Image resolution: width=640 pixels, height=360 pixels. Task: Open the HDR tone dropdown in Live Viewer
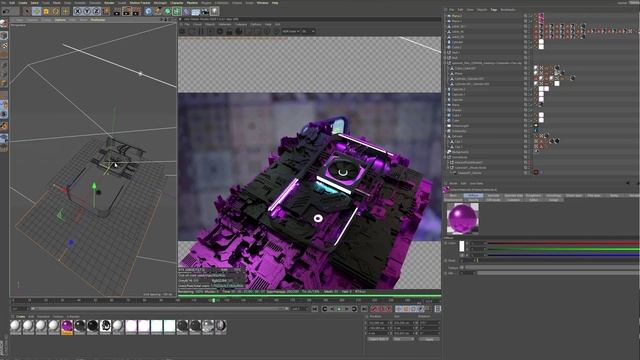291,31
